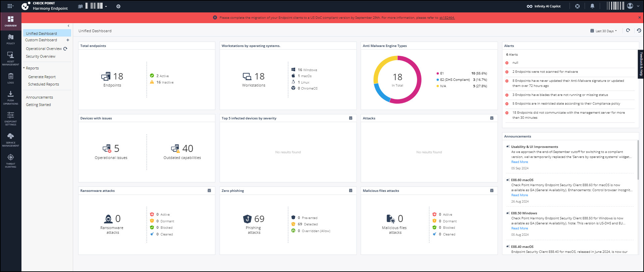The height and width of the screenshot is (272, 644).
Task: Open Threat Hunting in sidebar
Action: pyautogui.click(x=11, y=160)
